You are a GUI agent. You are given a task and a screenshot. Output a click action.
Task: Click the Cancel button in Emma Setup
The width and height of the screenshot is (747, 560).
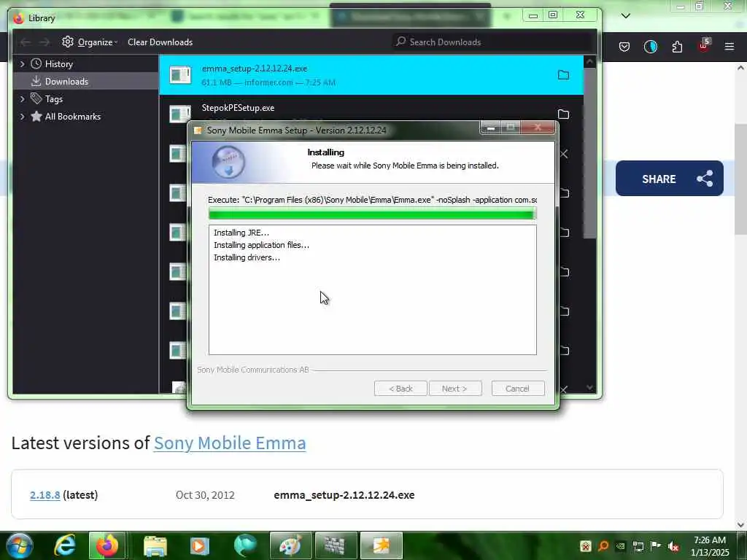(x=518, y=389)
